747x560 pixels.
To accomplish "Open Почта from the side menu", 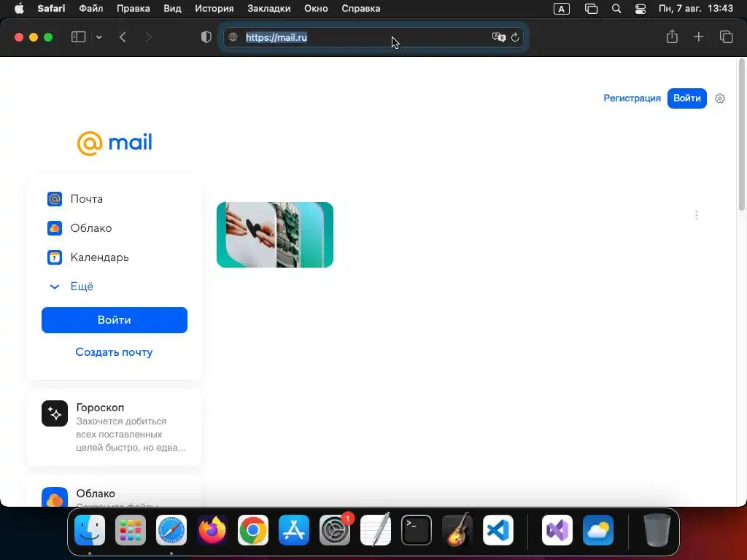I will pyautogui.click(x=86, y=198).
